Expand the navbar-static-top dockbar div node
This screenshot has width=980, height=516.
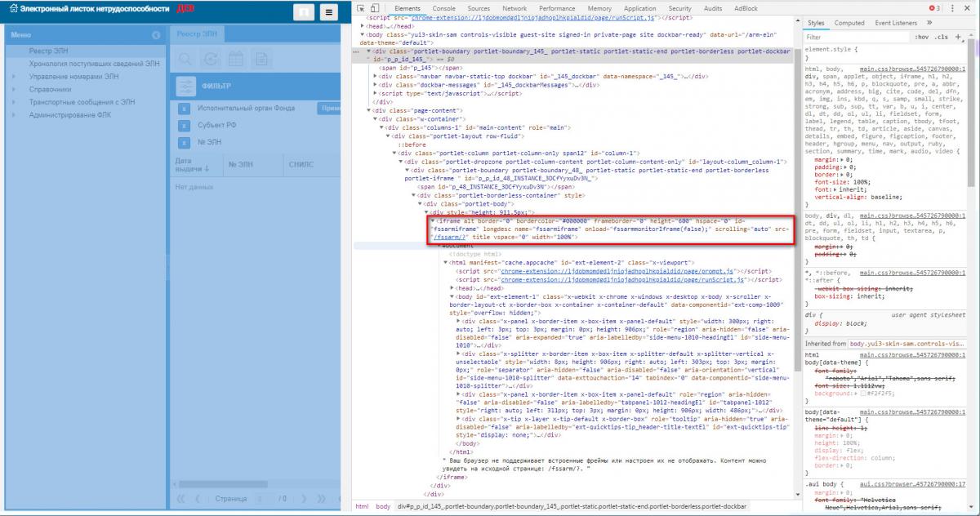coord(376,76)
